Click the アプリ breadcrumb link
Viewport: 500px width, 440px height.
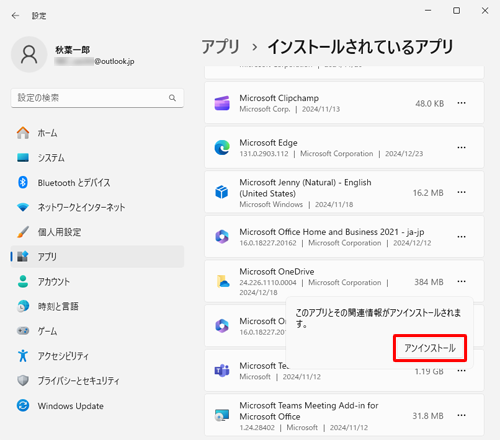coord(221,47)
